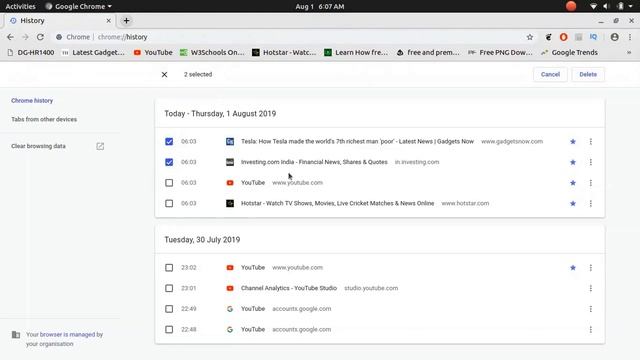Open more actions for 22:49 YouTube entry
Image resolution: width=640 pixels, height=360 pixels.
click(591, 309)
